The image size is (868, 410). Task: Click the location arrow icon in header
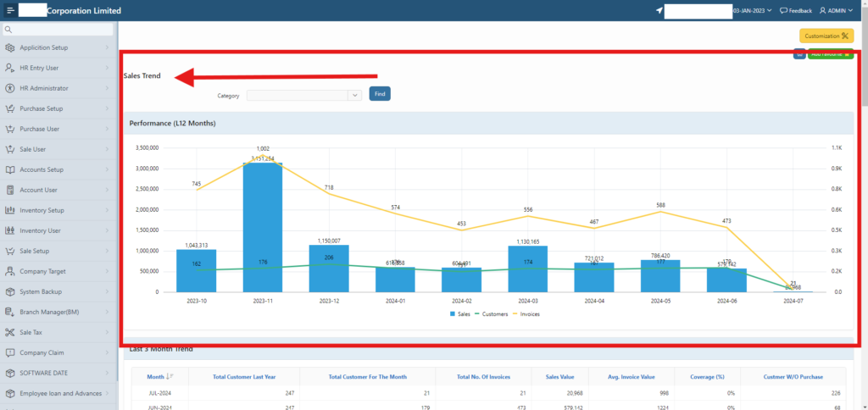pos(659,11)
